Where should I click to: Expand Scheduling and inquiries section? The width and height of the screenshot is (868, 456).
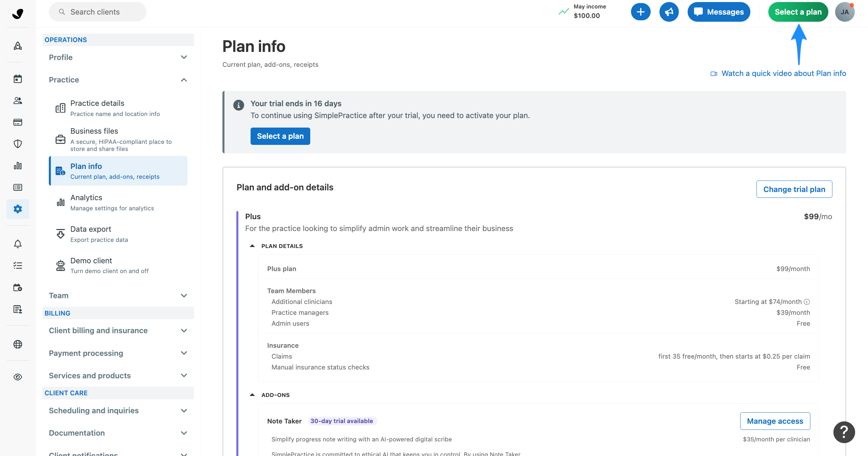click(118, 411)
